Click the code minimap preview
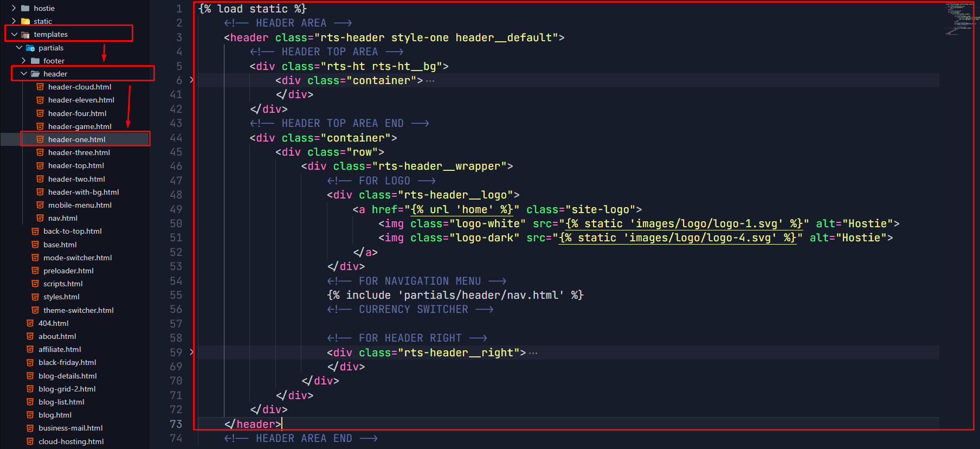The width and height of the screenshot is (980, 449). coord(960,19)
